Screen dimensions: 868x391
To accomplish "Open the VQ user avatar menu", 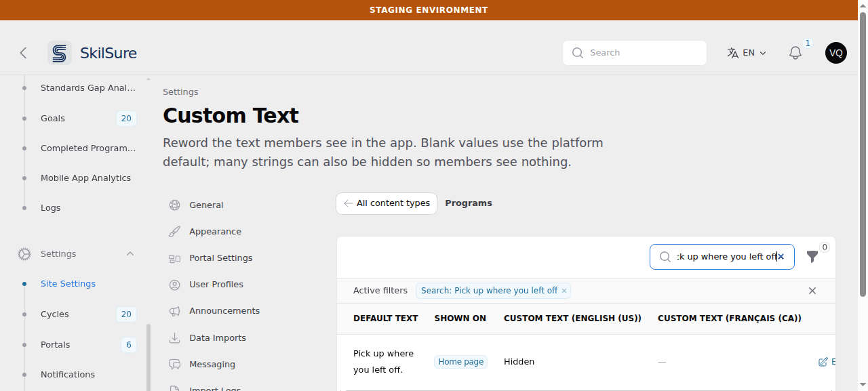I will pyautogui.click(x=836, y=53).
